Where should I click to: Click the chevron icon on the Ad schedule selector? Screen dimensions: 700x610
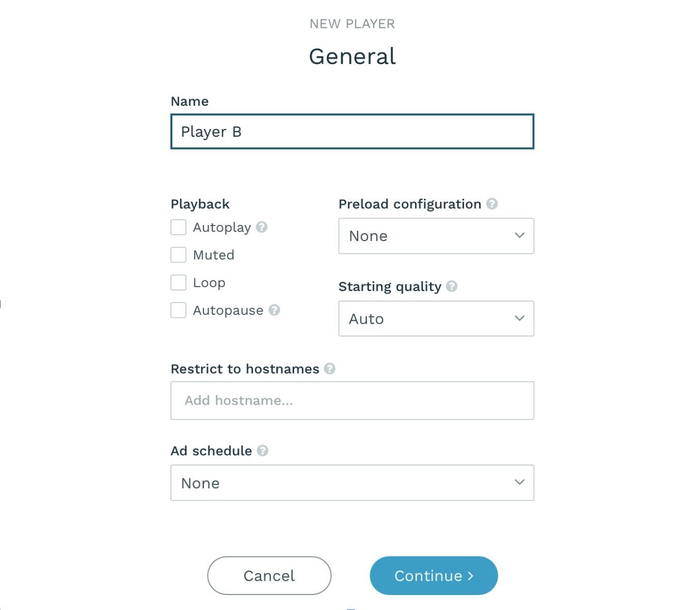519,482
